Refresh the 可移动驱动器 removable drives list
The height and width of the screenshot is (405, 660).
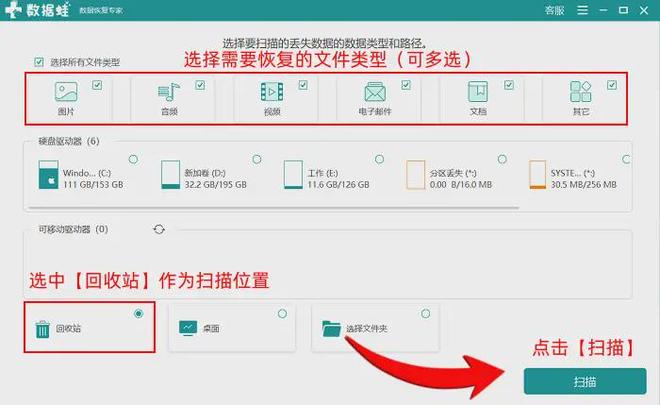(x=159, y=229)
